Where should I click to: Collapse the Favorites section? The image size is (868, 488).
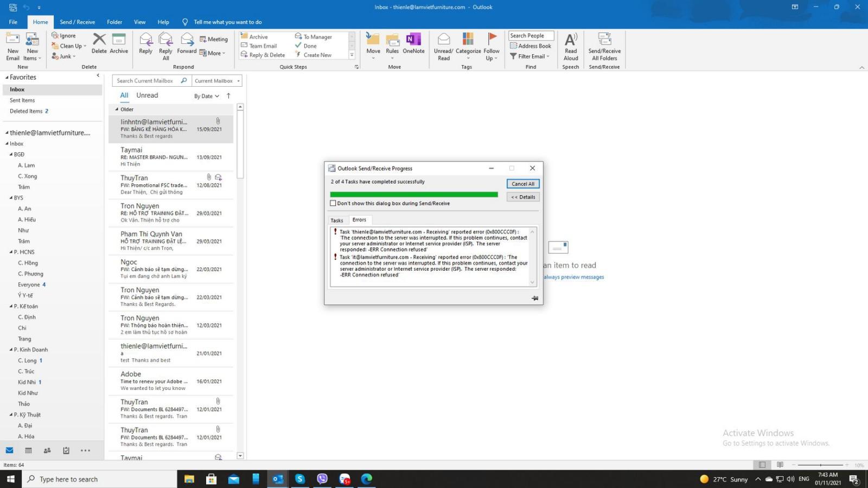click(7, 78)
